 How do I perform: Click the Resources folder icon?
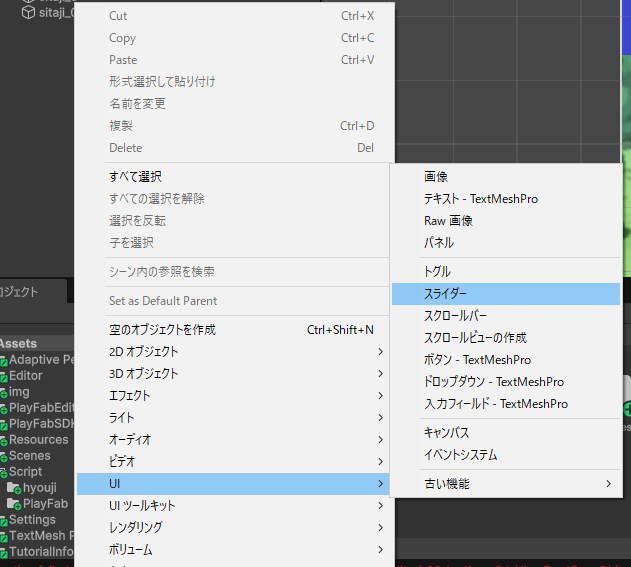click(4, 440)
